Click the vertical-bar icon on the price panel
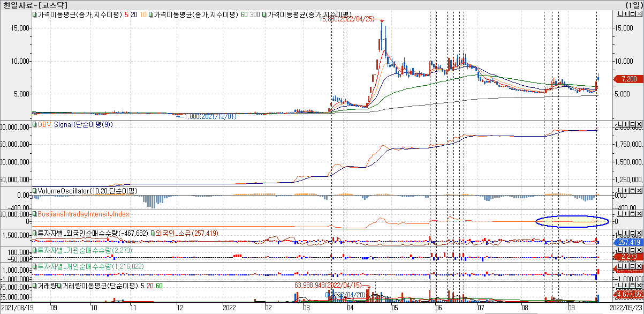 pyautogui.click(x=626, y=13)
